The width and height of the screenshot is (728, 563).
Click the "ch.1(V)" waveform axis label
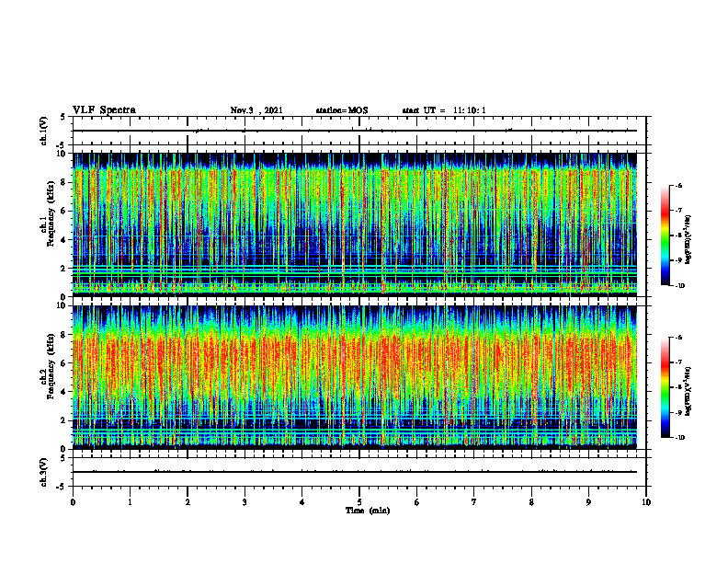44,131
